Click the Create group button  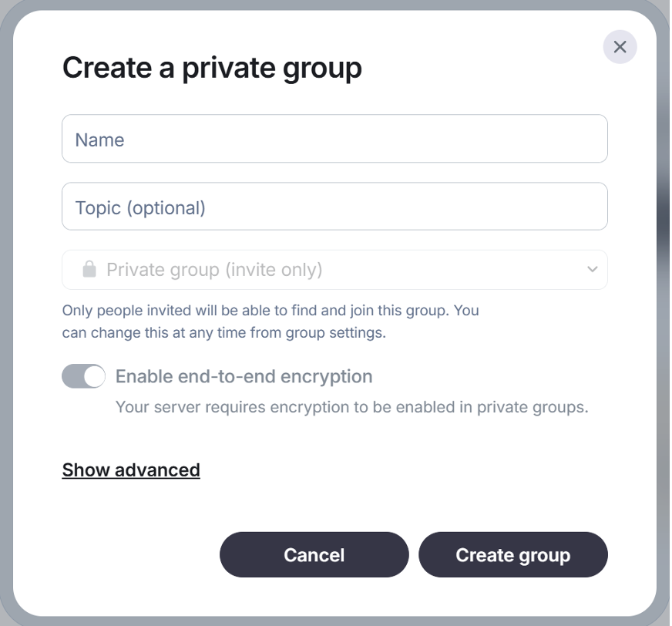[512, 555]
